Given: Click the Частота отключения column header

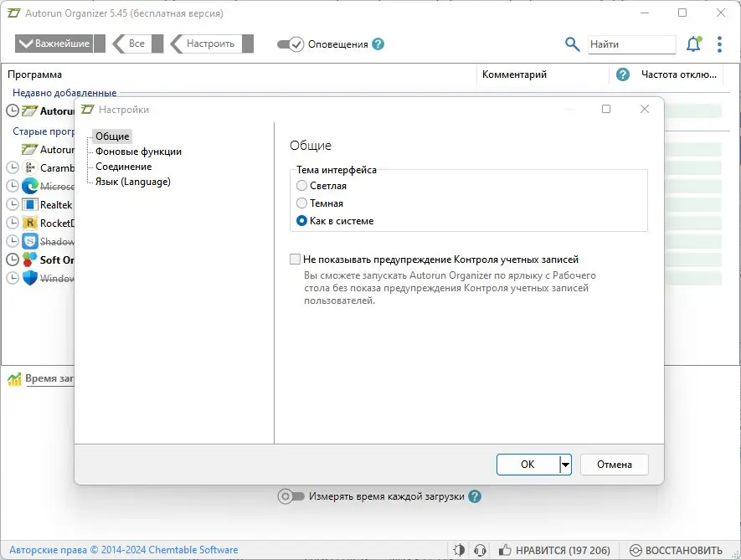Looking at the screenshot, I should tap(678, 74).
